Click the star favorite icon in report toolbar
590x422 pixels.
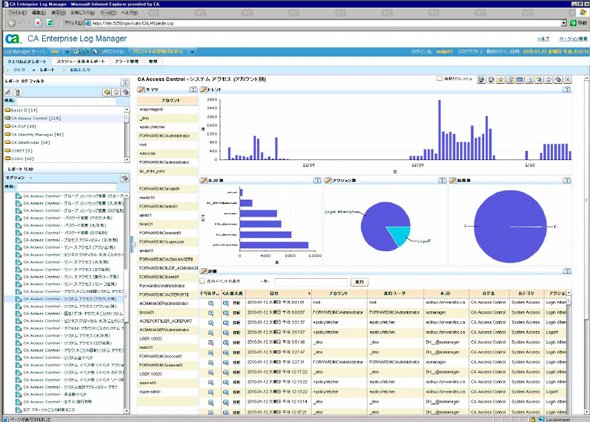click(x=500, y=80)
